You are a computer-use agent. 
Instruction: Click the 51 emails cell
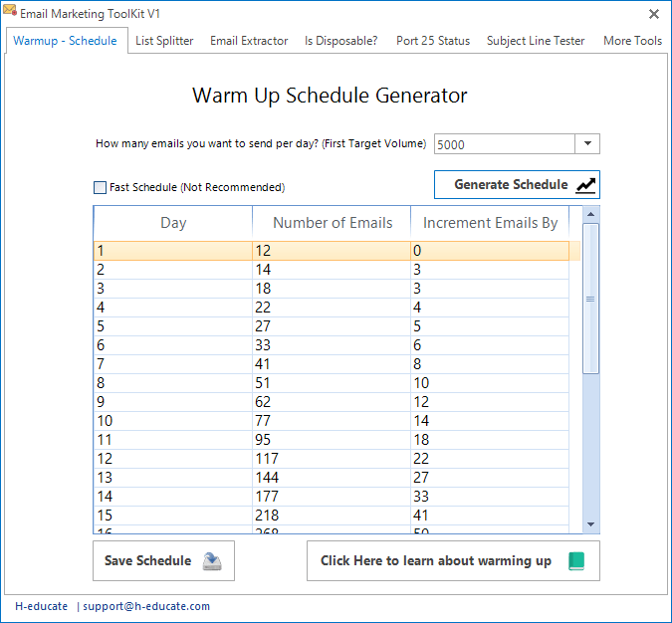[332, 383]
